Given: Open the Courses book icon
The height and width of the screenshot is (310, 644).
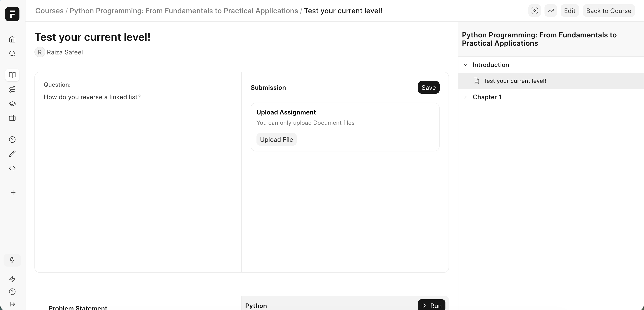Looking at the screenshot, I should point(12,75).
